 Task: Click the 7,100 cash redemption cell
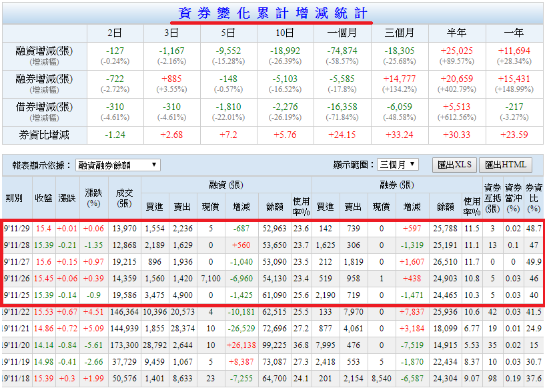(211, 279)
